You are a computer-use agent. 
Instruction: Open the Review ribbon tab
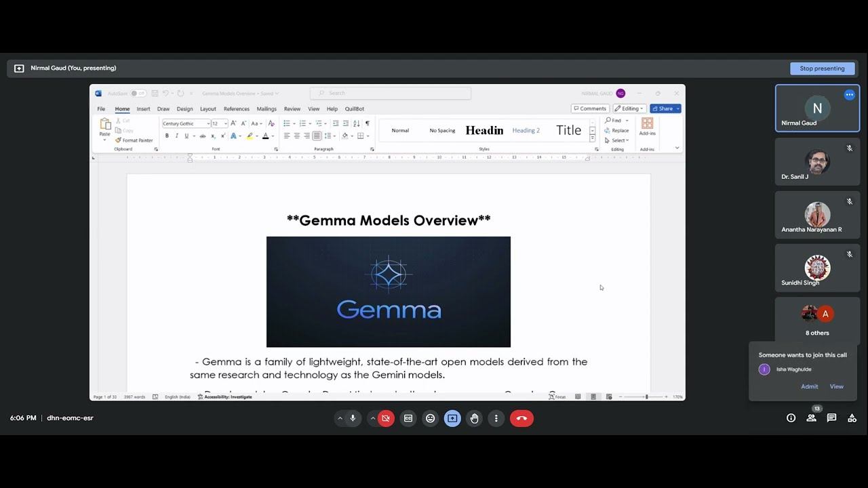pos(292,108)
